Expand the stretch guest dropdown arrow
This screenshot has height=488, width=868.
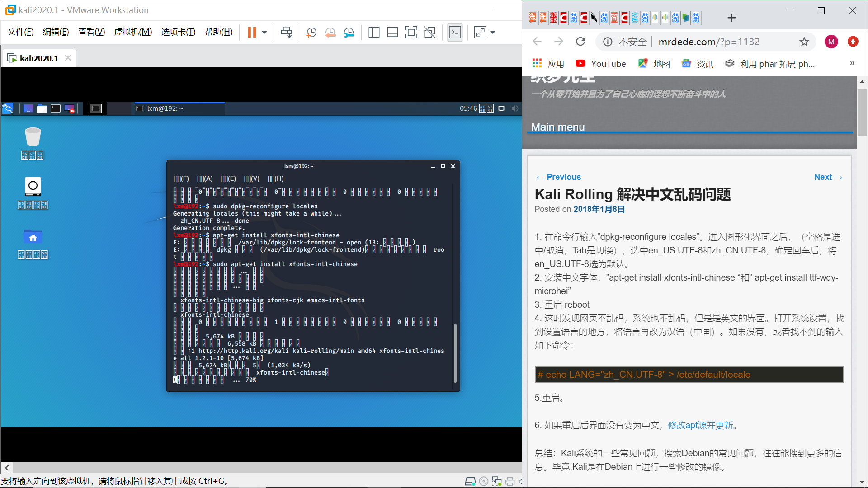point(493,32)
